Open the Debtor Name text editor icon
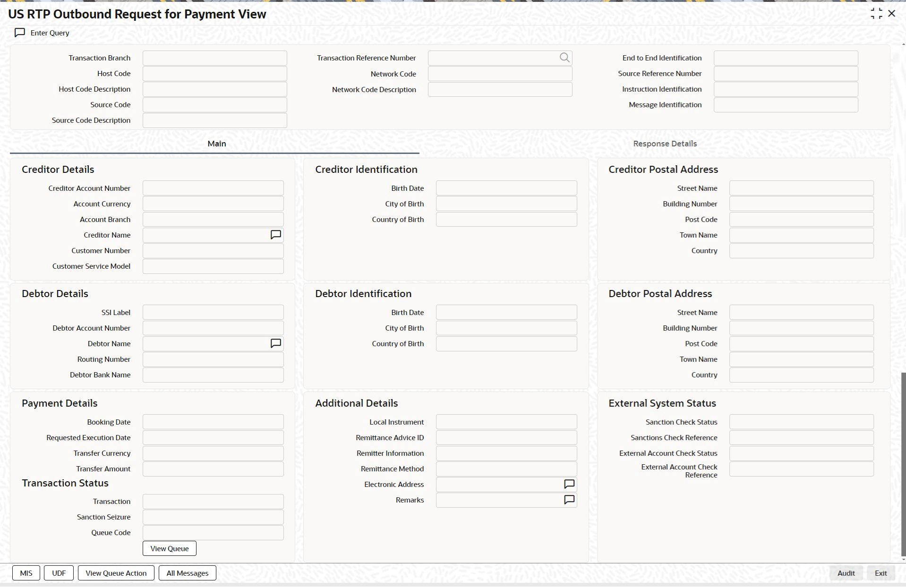Screen dimensions: 906x588 click(276, 343)
